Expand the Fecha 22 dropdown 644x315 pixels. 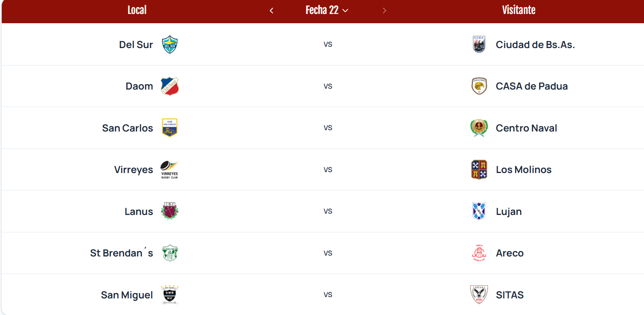coord(327,10)
